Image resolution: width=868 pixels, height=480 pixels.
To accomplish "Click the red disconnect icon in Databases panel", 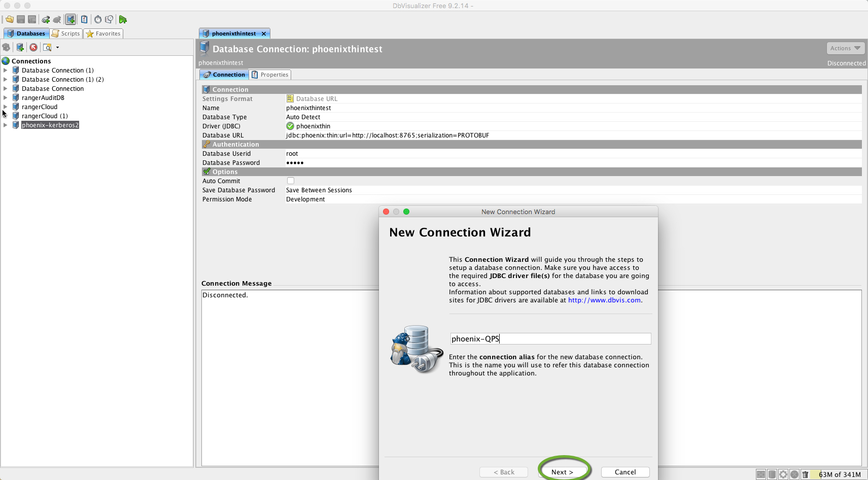I will click(33, 47).
